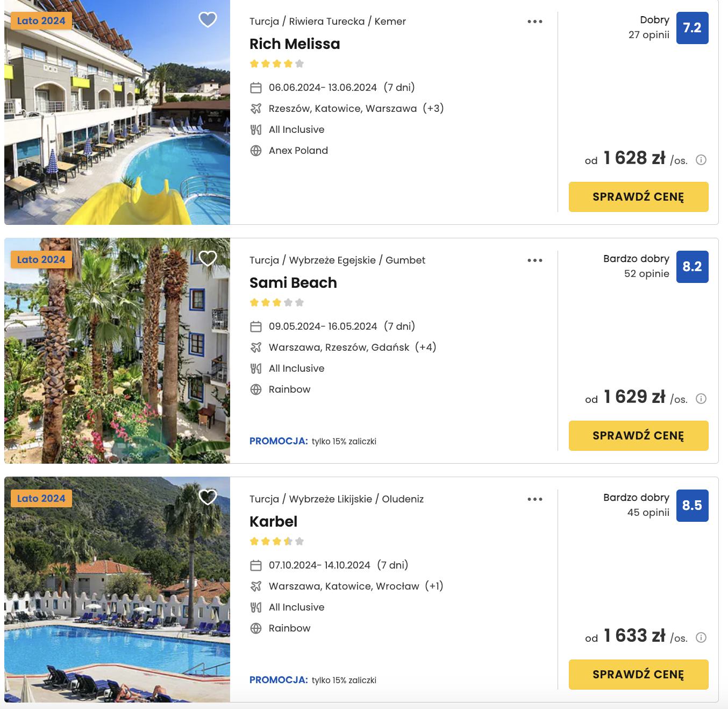This screenshot has height=709, width=728.
Task: Toggle the Sami Beach favorite heart
Action: coord(208,259)
